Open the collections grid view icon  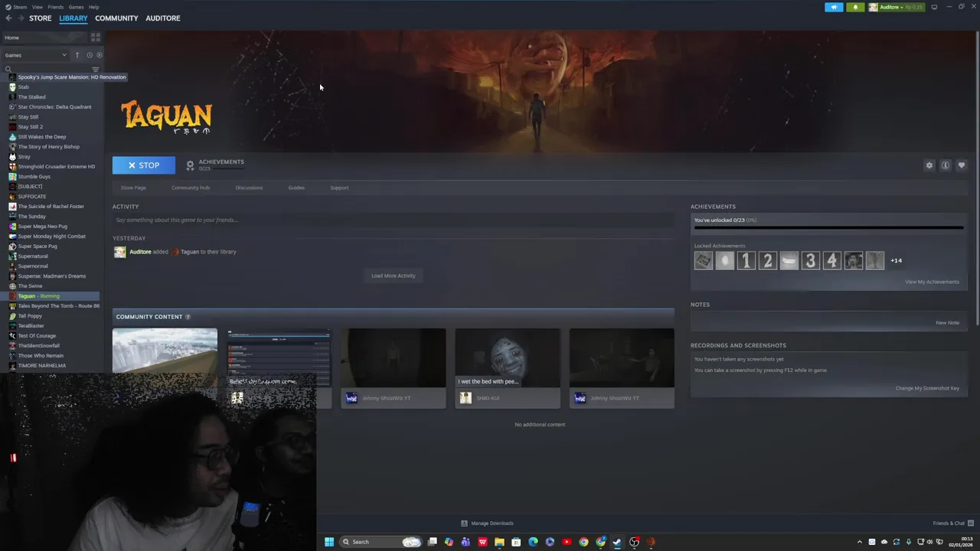pyautogui.click(x=96, y=37)
